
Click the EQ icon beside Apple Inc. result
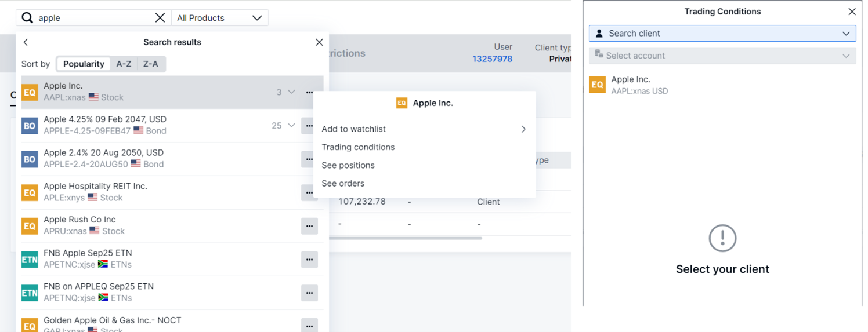[x=30, y=92]
